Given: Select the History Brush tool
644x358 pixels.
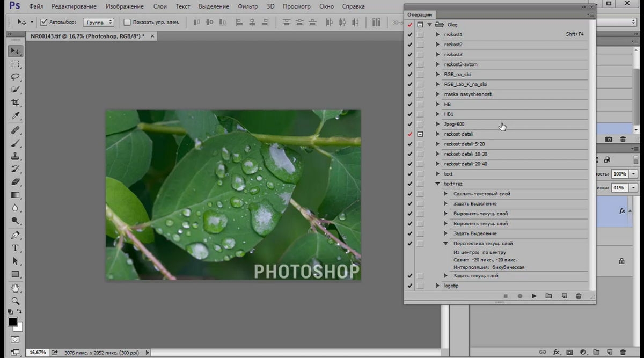Looking at the screenshot, I should (16, 169).
